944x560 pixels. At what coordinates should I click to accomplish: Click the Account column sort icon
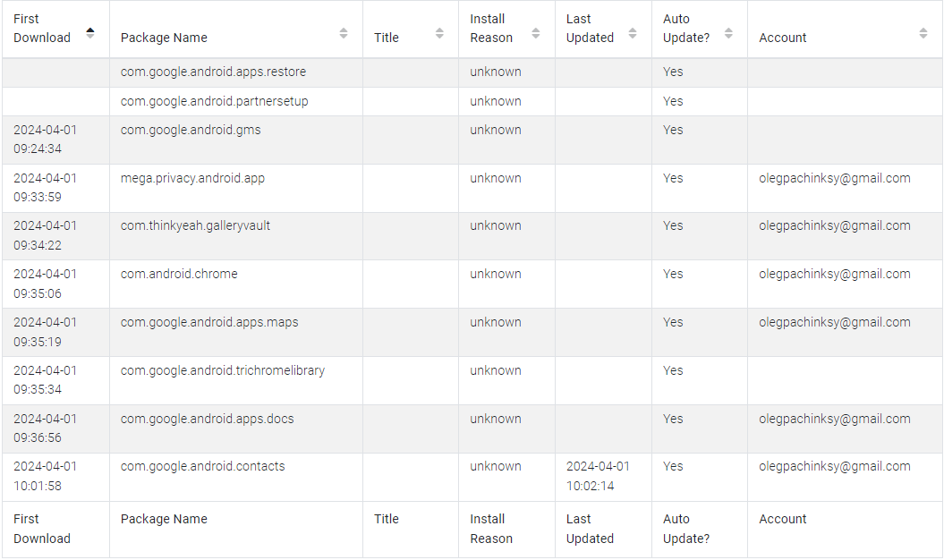[x=923, y=33]
